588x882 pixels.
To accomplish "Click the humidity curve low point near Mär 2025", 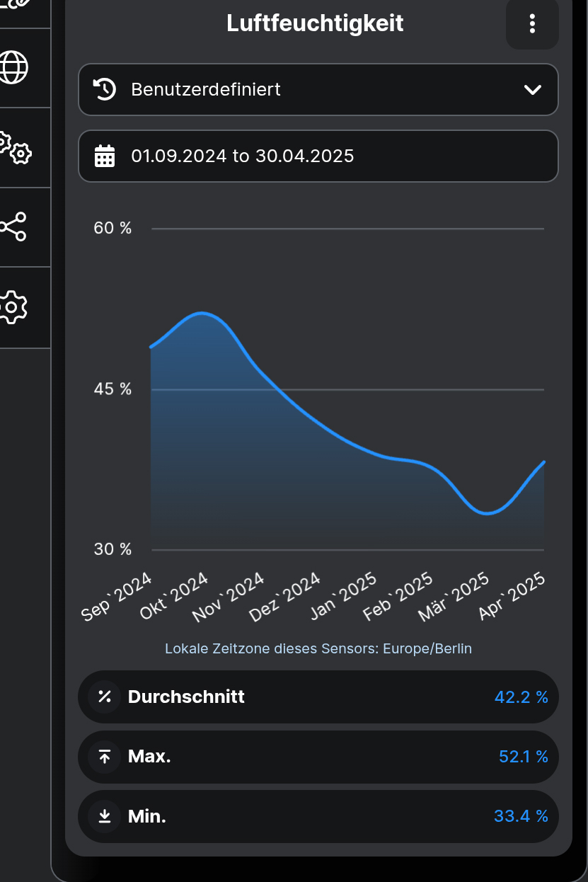I will (x=487, y=513).
